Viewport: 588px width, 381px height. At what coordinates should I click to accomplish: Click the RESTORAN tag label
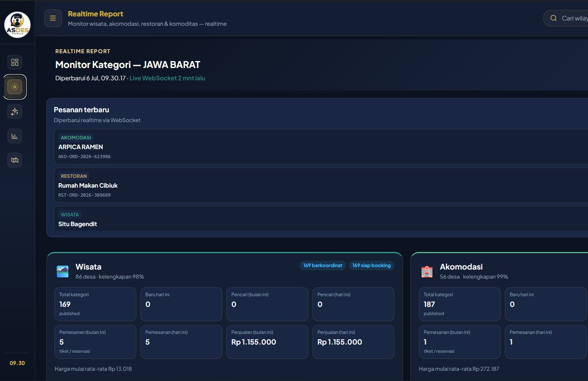[74, 176]
